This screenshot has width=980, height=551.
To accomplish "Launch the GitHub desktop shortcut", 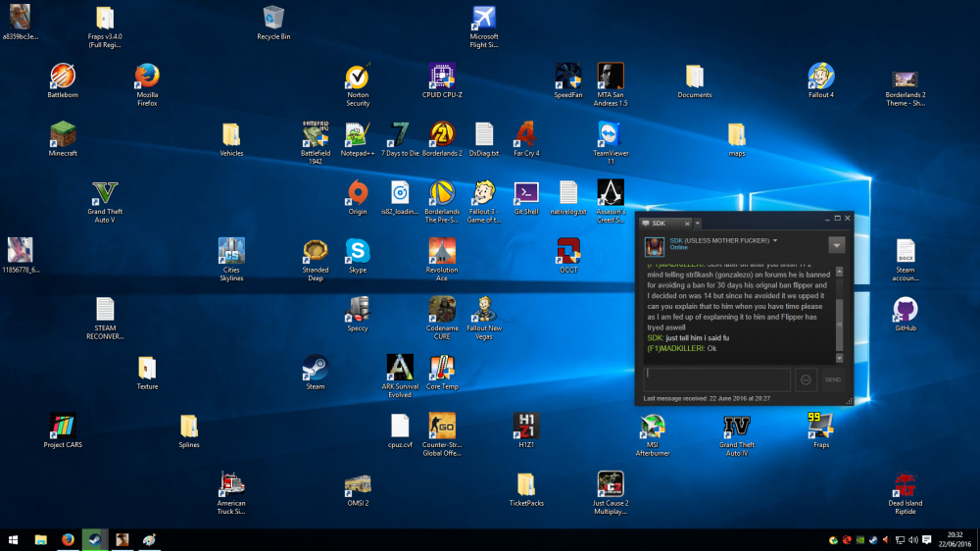I will point(905,314).
